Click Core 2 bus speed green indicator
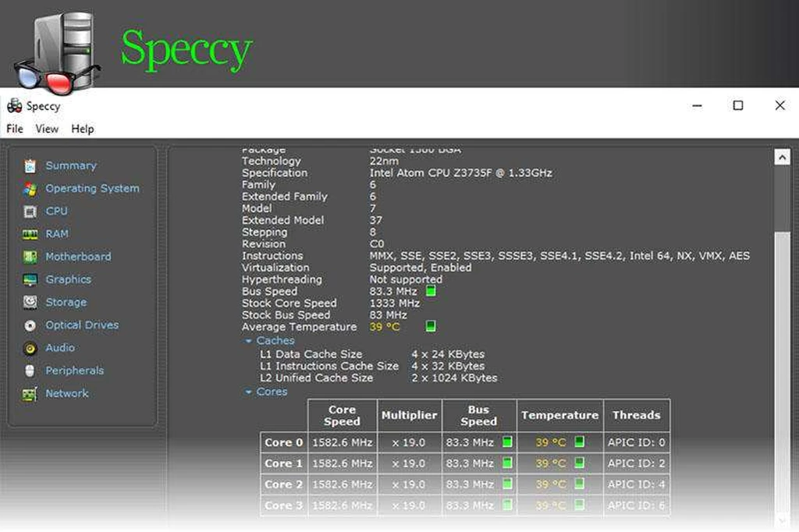Image resolution: width=799 pixels, height=532 pixels. pyautogui.click(x=507, y=484)
